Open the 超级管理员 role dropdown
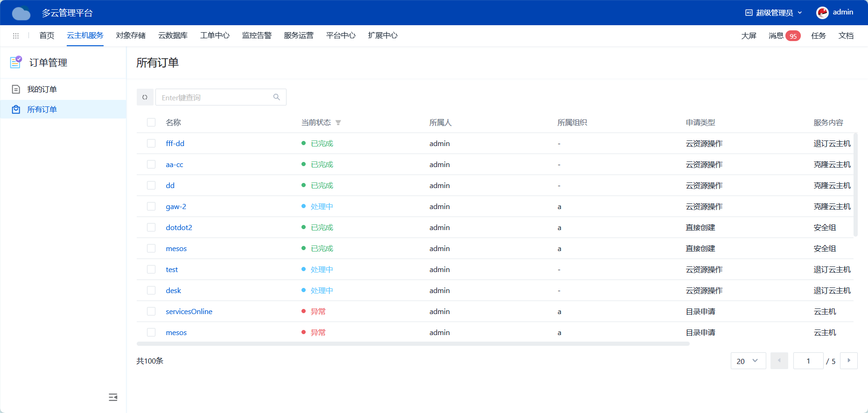 pyautogui.click(x=774, y=13)
